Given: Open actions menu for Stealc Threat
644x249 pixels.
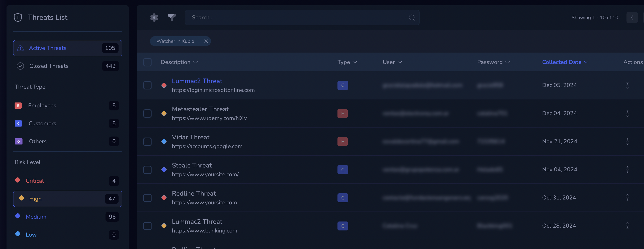Looking at the screenshot, I should coord(627,170).
